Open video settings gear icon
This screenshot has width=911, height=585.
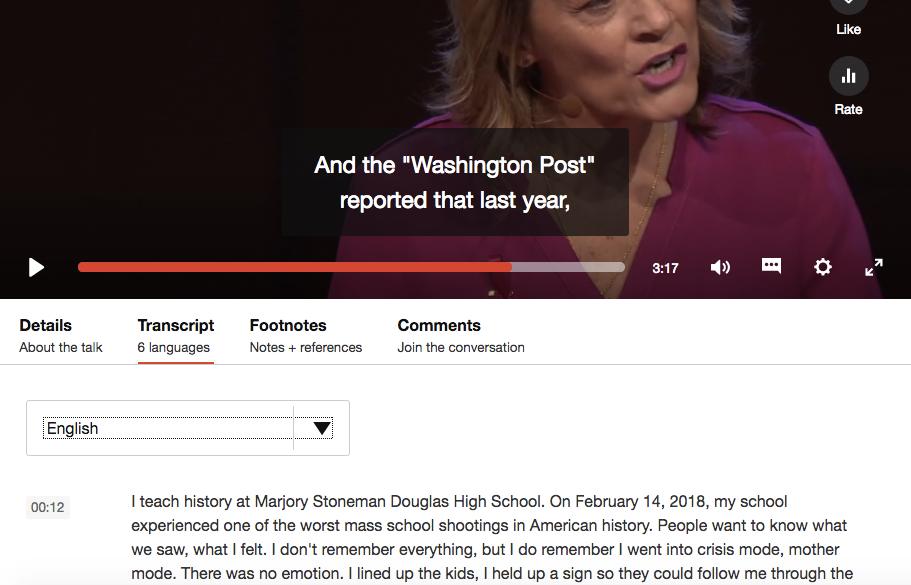click(822, 267)
